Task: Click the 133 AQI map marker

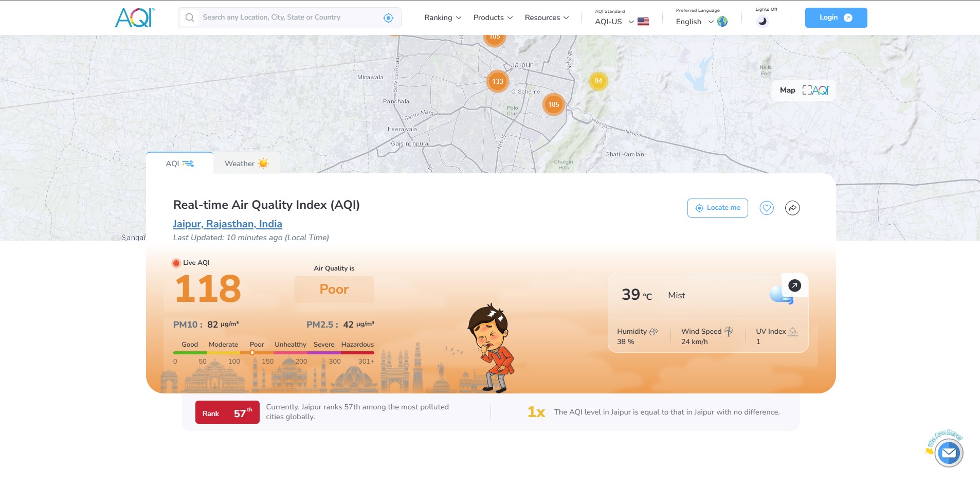Action: pos(497,81)
